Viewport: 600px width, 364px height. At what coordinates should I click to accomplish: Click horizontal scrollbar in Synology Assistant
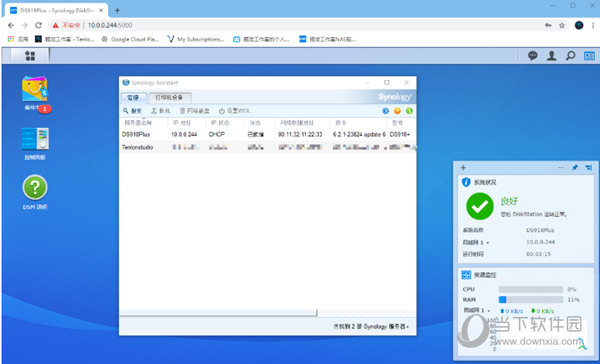click(218, 313)
